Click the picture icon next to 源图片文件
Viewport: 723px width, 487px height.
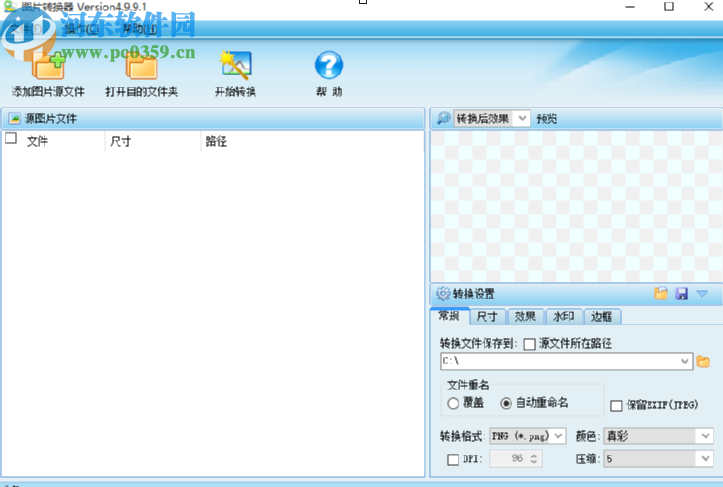pos(15,119)
